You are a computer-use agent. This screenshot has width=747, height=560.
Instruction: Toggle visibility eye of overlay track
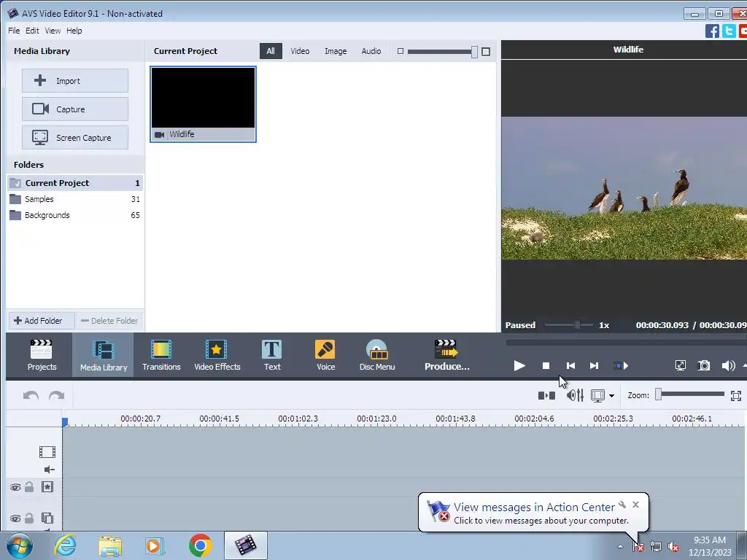(15, 518)
